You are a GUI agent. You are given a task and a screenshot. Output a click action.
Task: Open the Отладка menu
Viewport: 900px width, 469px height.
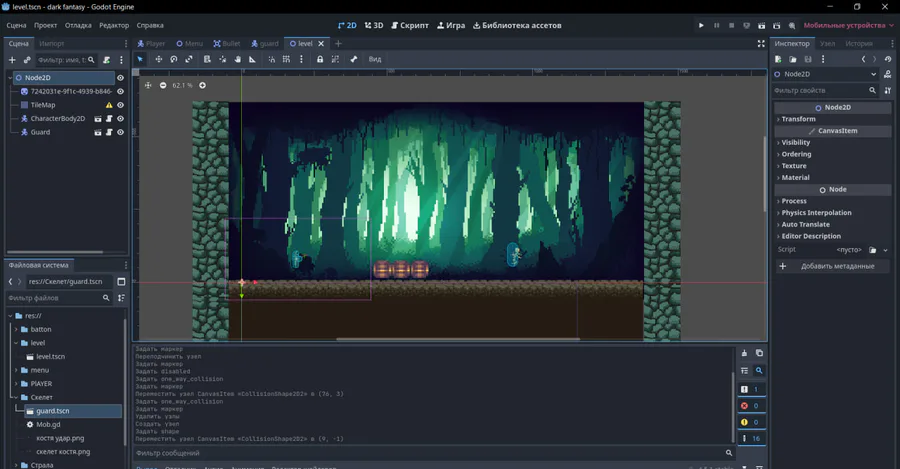click(x=78, y=25)
